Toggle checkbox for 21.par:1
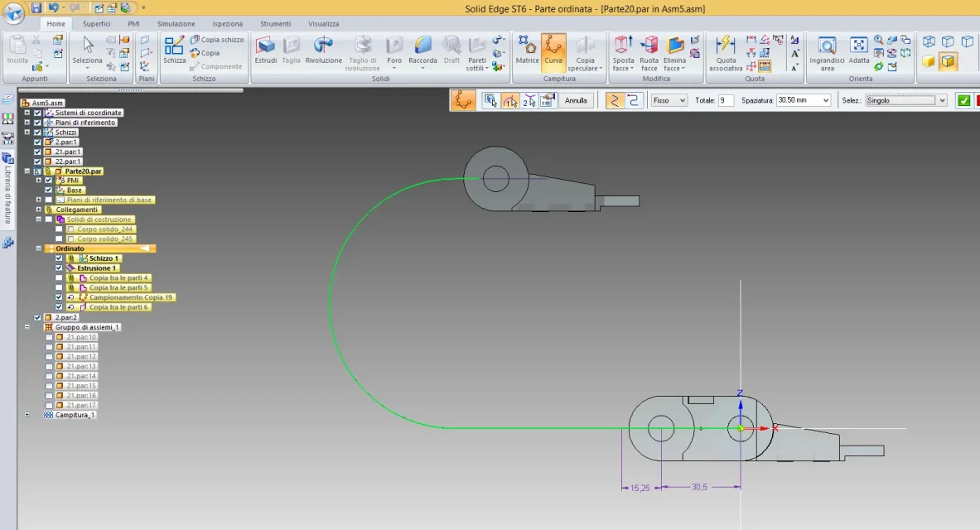This screenshot has height=530, width=980. click(37, 152)
